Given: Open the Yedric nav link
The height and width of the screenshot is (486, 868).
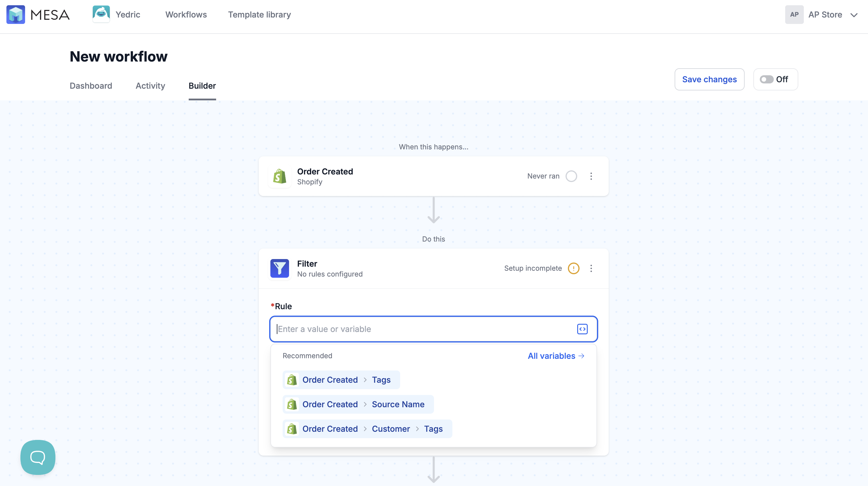Looking at the screenshot, I should (x=128, y=15).
